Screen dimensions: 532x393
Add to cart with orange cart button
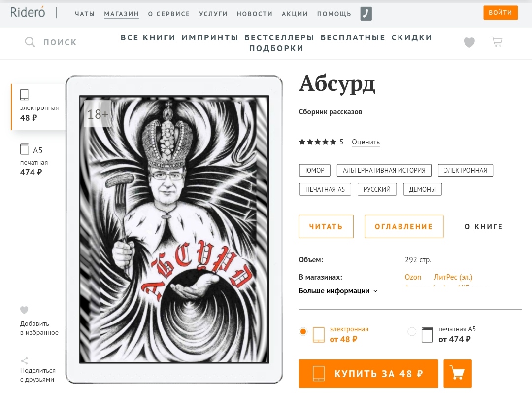click(x=457, y=373)
